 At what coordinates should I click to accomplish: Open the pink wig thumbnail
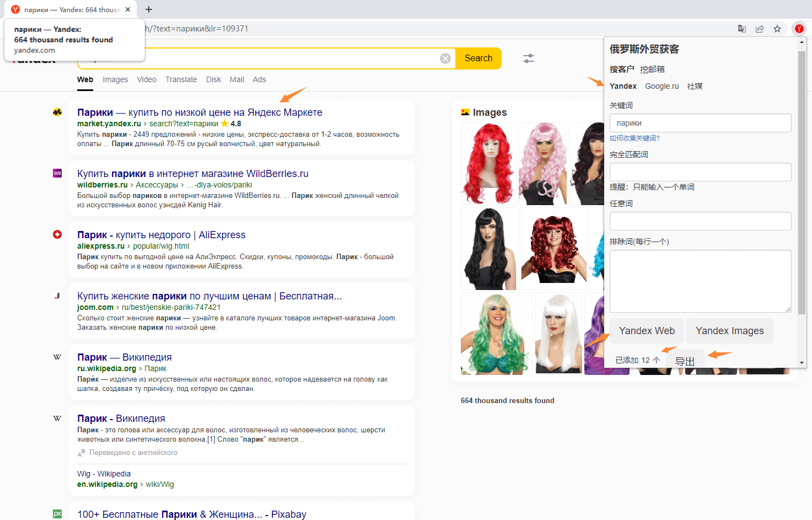[x=542, y=164]
